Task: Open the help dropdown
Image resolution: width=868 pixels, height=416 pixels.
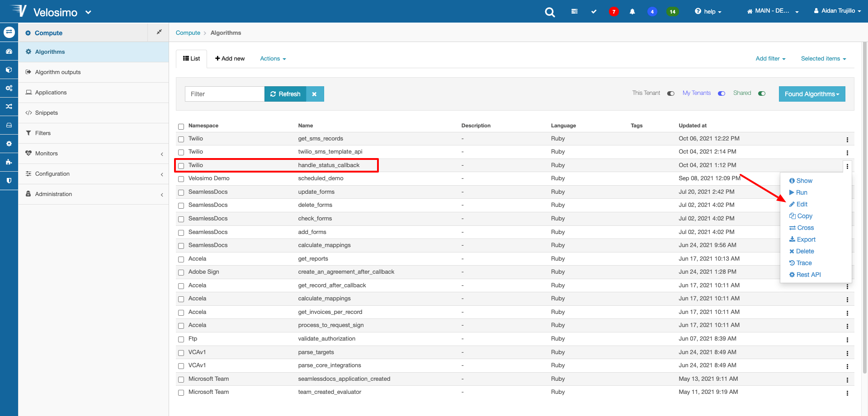Action: (x=708, y=12)
